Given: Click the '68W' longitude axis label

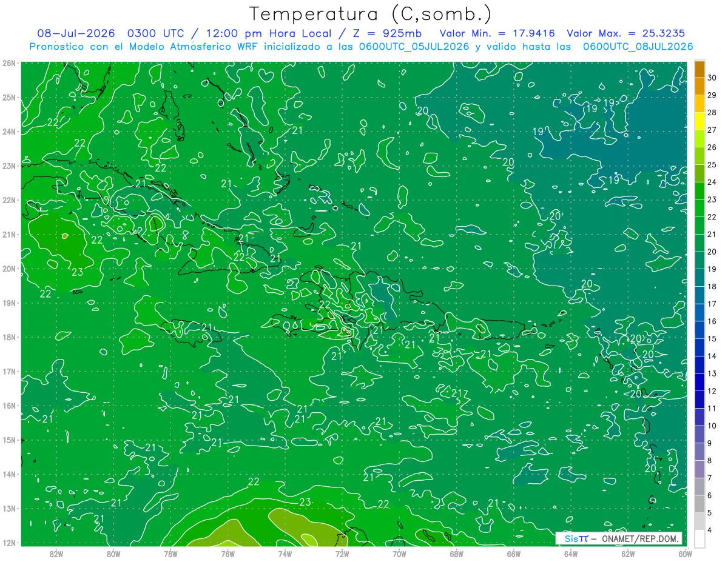Looking at the screenshot, I should (456, 554).
